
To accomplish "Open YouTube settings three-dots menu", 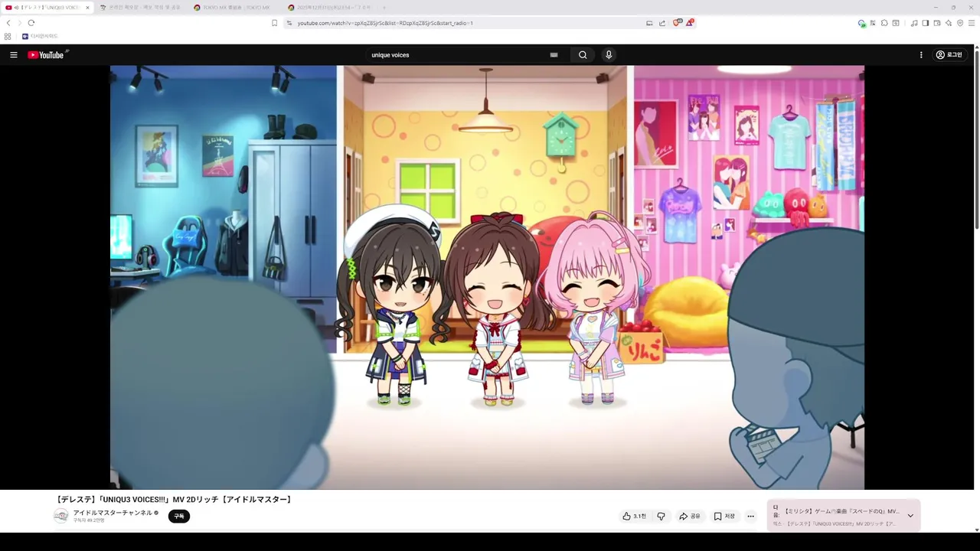I will coord(921,55).
